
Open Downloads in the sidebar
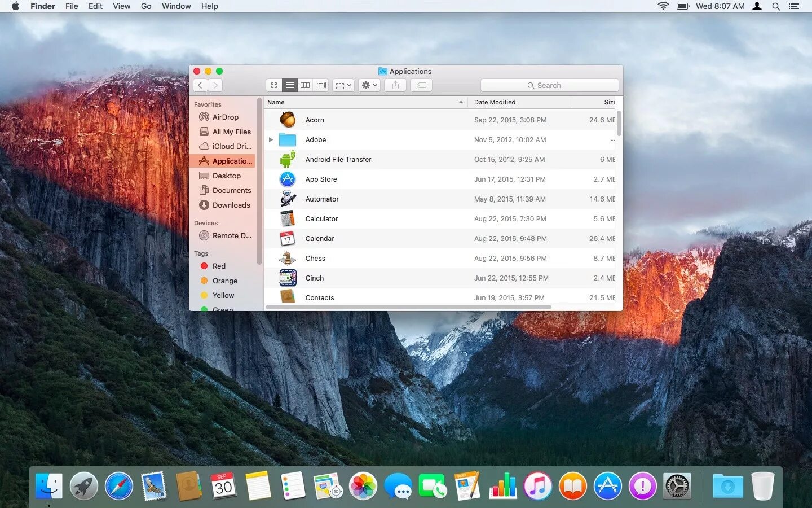click(x=223, y=205)
